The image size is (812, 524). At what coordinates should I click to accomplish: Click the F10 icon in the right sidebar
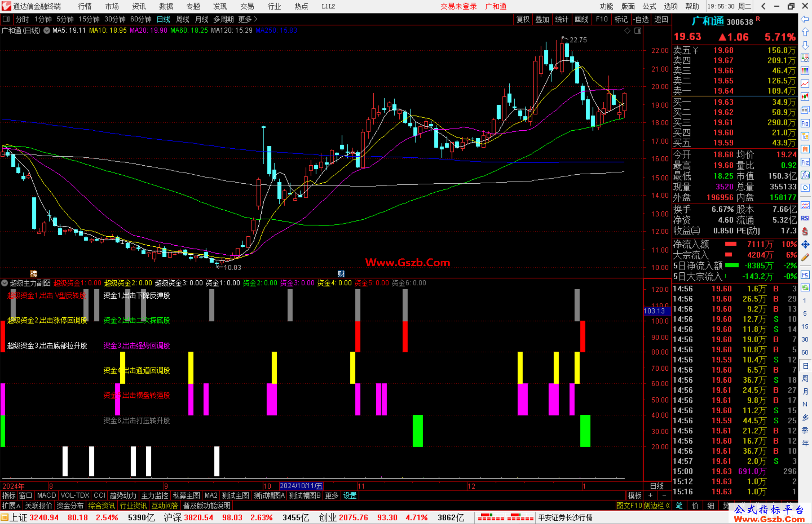pyautogui.click(x=805, y=123)
